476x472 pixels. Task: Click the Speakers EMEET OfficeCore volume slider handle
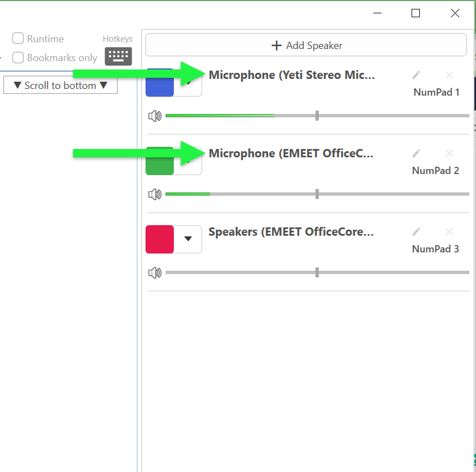pos(317,272)
